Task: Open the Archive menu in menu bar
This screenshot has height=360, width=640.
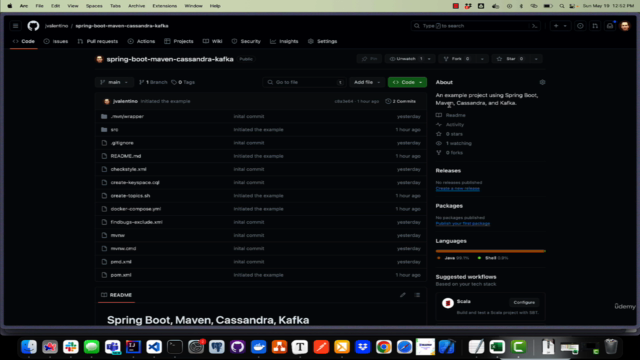Action: (x=136, y=6)
